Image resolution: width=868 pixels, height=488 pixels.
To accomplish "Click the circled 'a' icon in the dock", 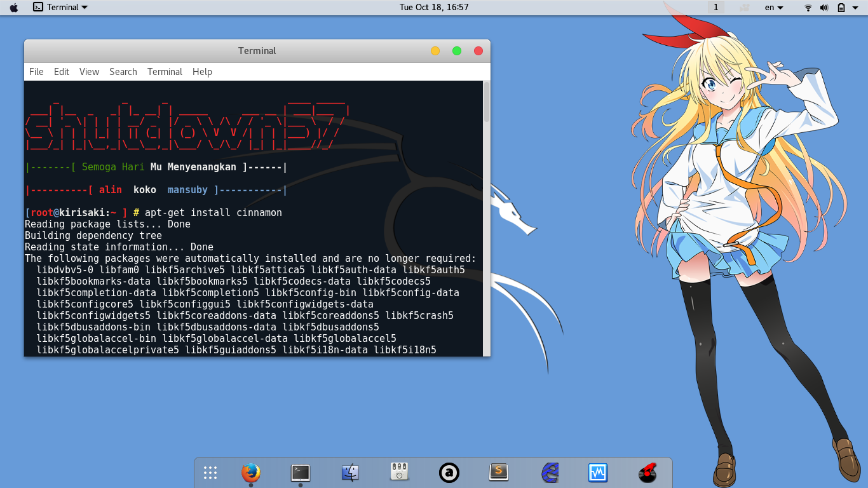I will [x=449, y=473].
